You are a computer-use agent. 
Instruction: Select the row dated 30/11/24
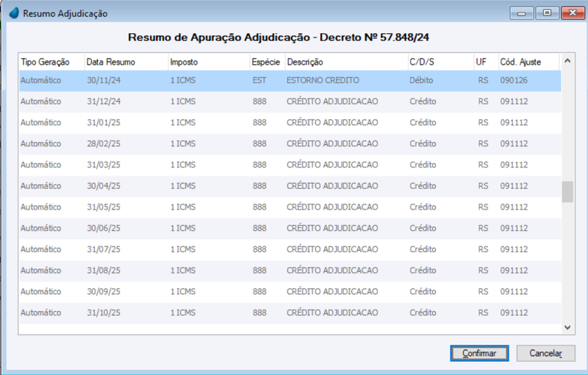[x=290, y=80]
